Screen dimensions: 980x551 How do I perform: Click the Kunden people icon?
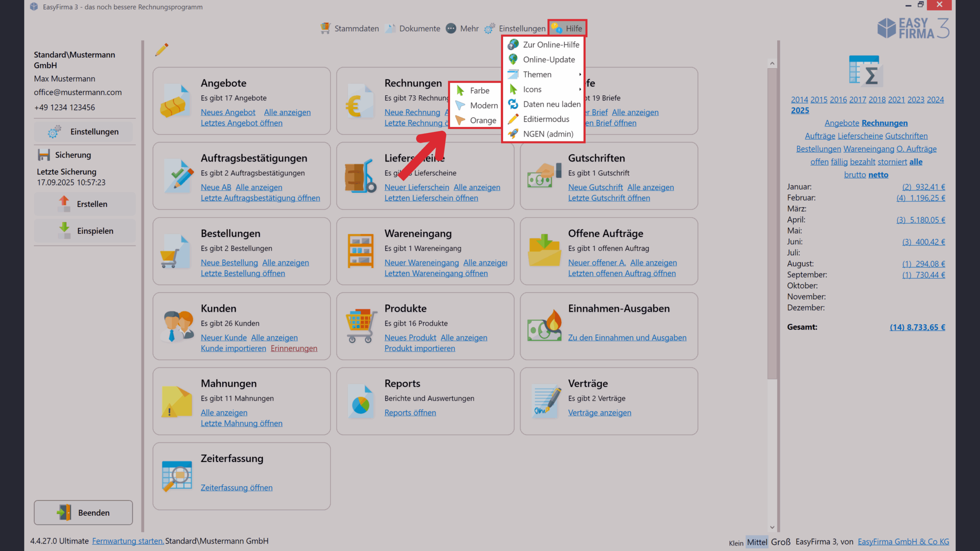[x=177, y=326]
